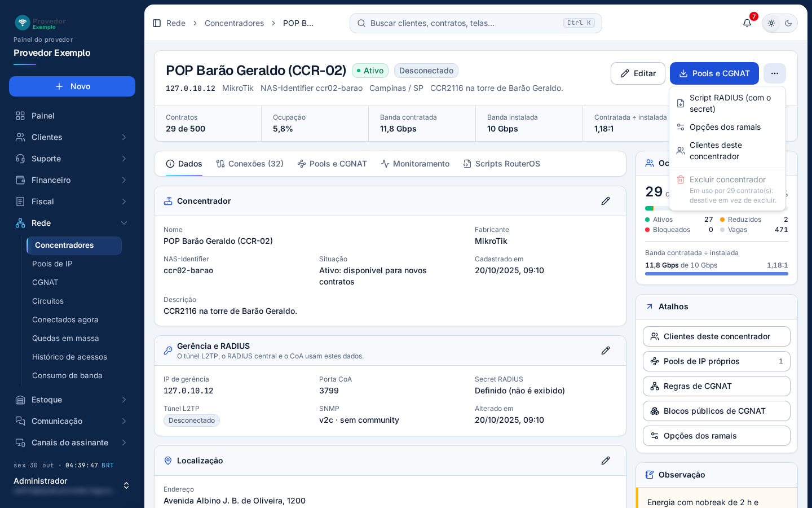Click the pencil icon in Concentrador section

tap(606, 201)
